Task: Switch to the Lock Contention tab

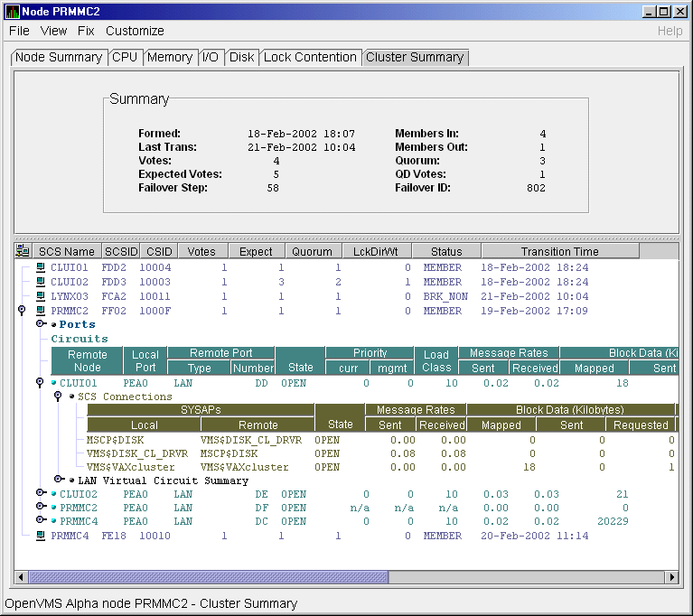Action: [x=310, y=57]
